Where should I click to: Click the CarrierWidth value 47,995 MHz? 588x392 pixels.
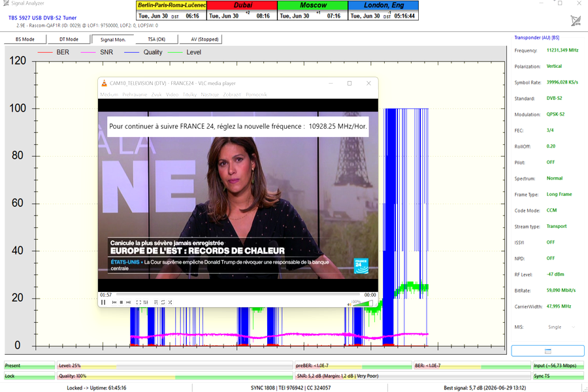(x=559, y=306)
